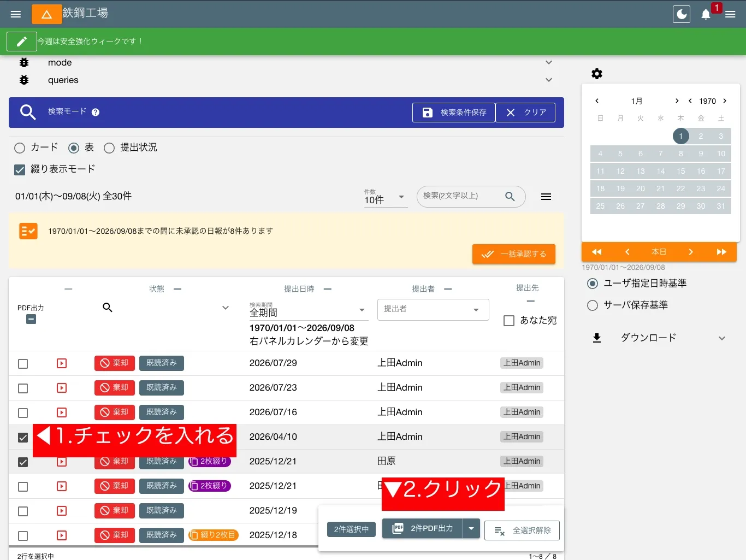Screen dimensions: 746x560
Task: Open the left hamburger navigation menu
Action: [x=16, y=14]
